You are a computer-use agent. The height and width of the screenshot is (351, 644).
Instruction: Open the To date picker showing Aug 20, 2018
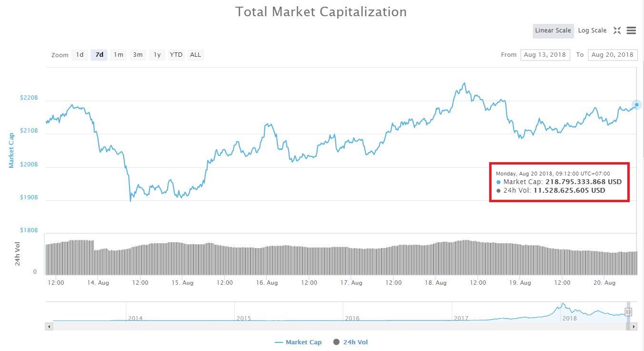(613, 54)
